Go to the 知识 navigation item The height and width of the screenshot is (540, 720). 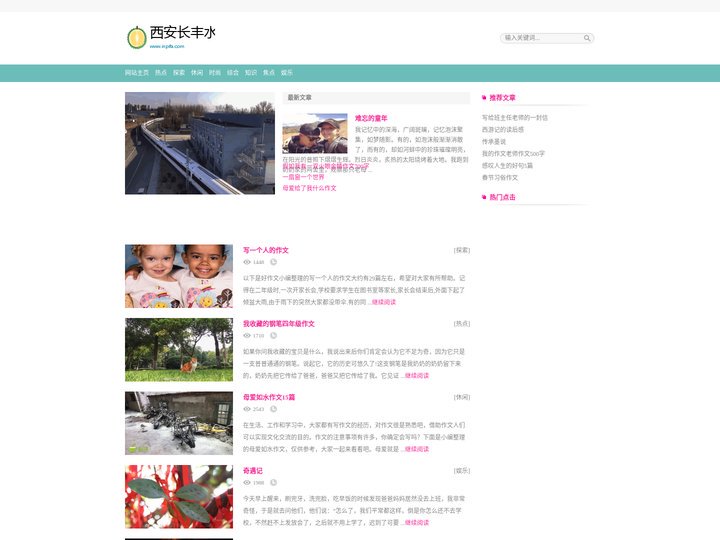tap(251, 73)
